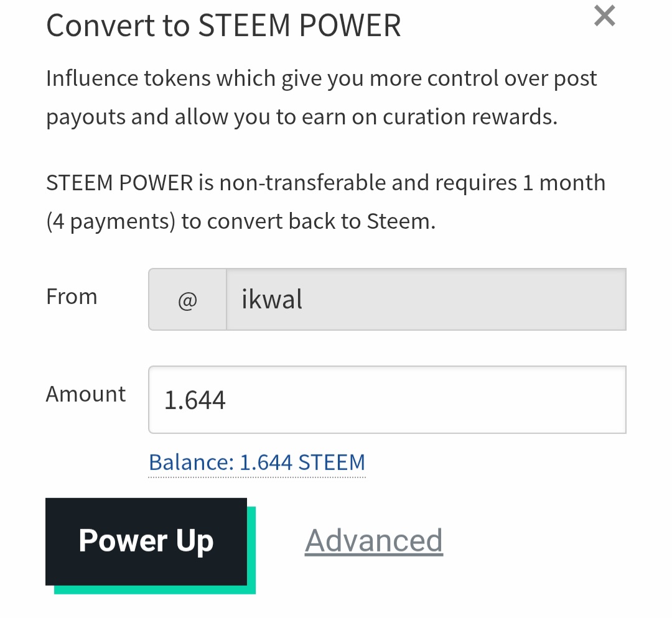The width and height of the screenshot is (672, 618).
Task: Click the ikwal username text
Action: (272, 298)
